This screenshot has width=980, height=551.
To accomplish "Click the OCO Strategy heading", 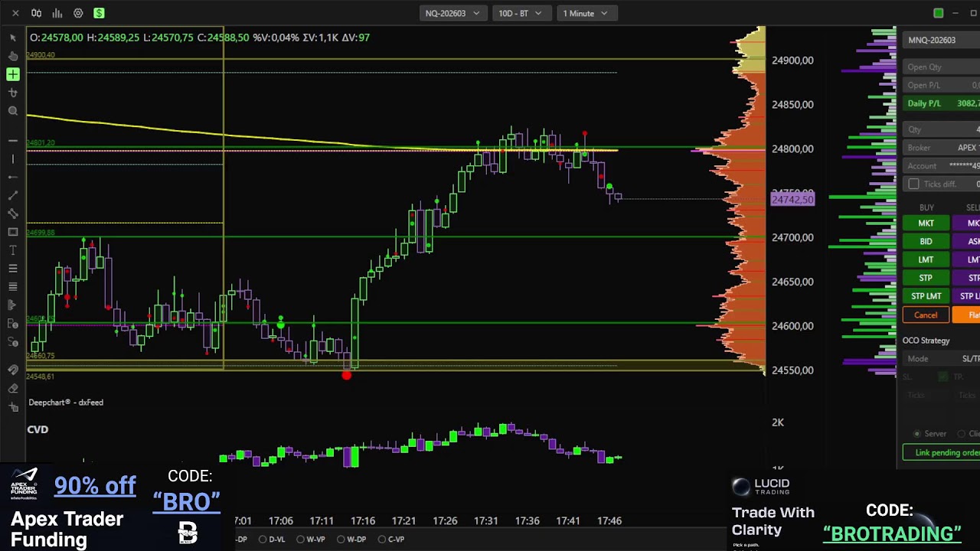I will point(926,341).
